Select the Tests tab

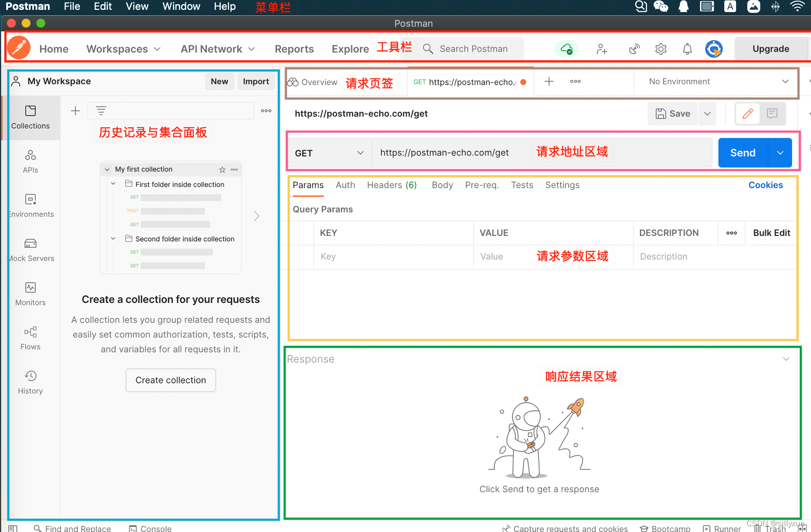tap(522, 185)
